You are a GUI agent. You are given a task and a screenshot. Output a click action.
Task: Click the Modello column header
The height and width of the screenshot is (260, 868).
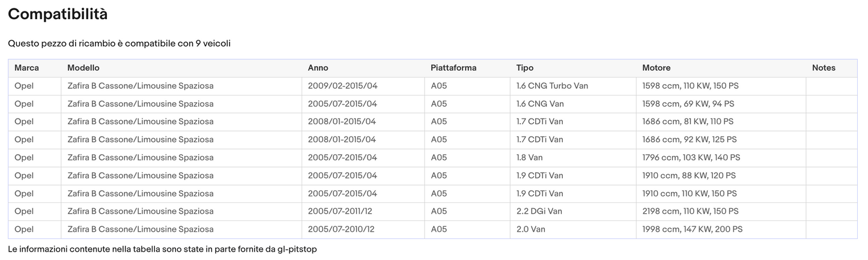(x=83, y=68)
